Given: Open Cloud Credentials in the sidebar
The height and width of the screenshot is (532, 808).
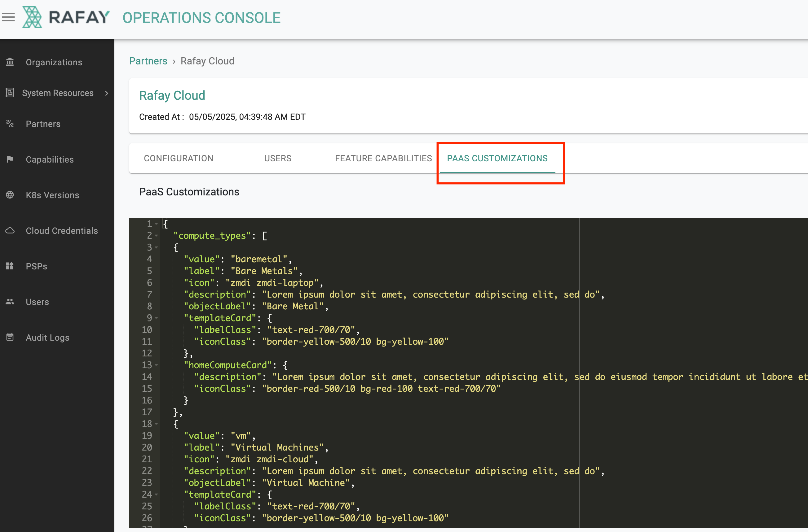Looking at the screenshot, I should click(x=62, y=231).
